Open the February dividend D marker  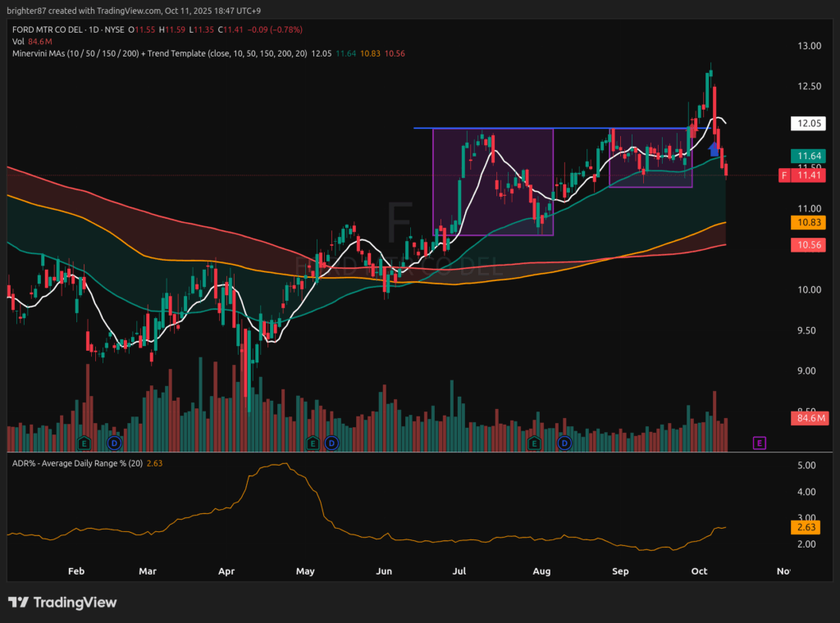click(114, 443)
